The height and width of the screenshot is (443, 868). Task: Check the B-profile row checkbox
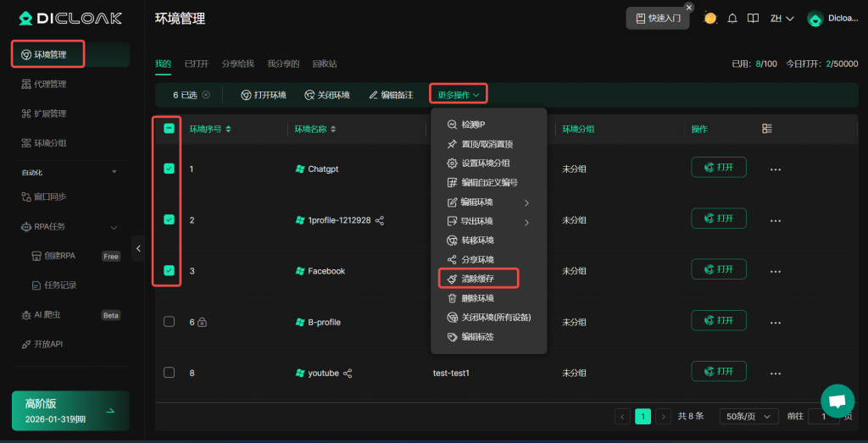point(170,322)
